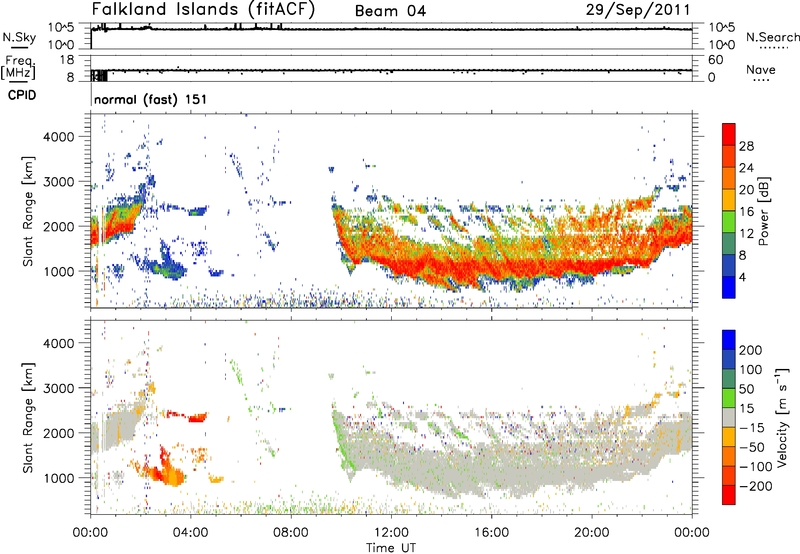Click the "20:00" time tick label
The width and height of the screenshot is (800, 554).
pos(592,533)
